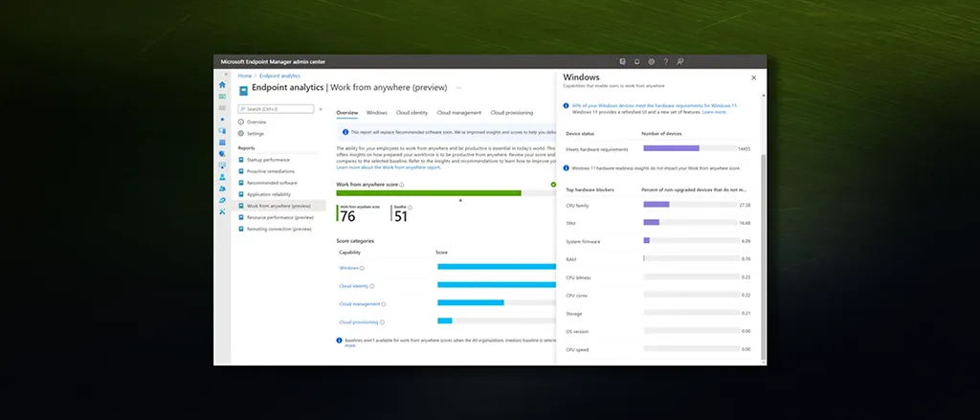
Task: Click the Meets hardware requirements purple bar
Action: 671,148
